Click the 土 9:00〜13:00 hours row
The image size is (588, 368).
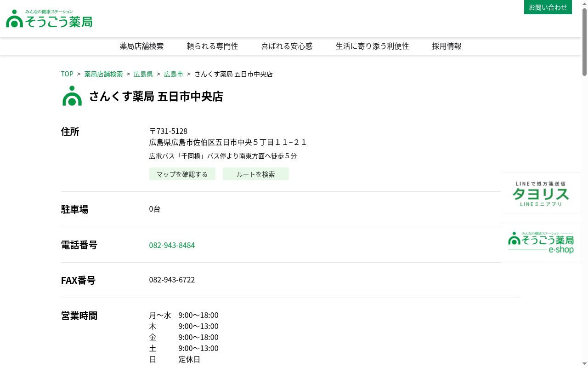184,348
